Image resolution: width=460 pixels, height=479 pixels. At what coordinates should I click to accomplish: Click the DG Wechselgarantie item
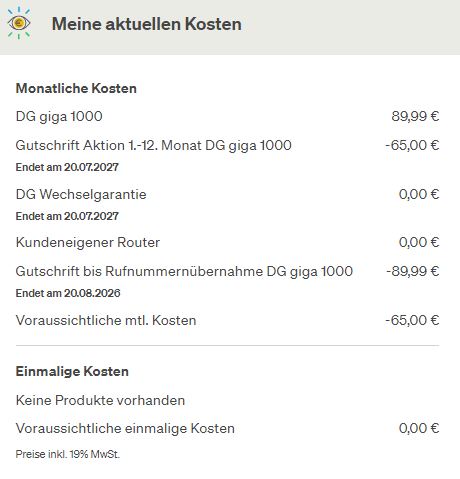click(x=81, y=194)
